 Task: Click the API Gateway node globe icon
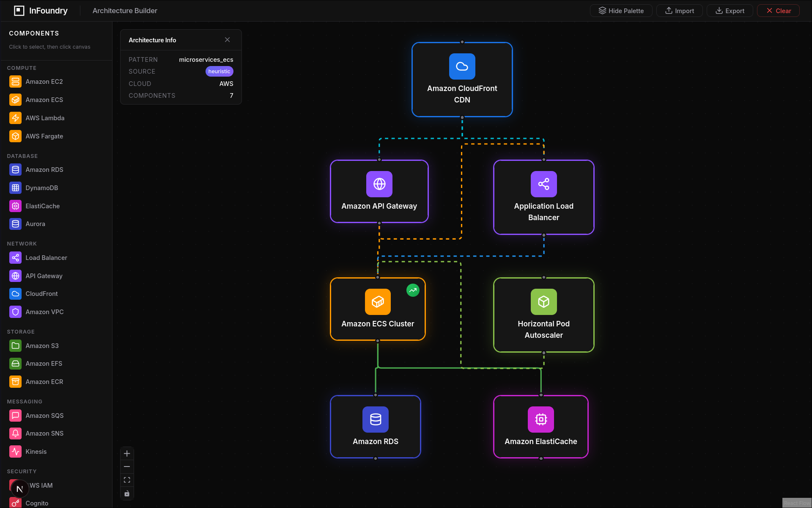coord(379,184)
